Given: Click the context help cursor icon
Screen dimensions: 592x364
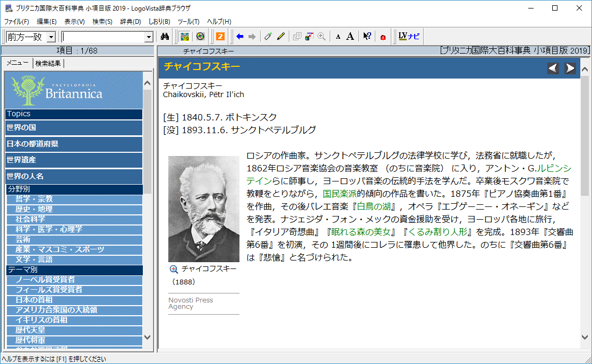Looking at the screenshot, I should point(367,37).
